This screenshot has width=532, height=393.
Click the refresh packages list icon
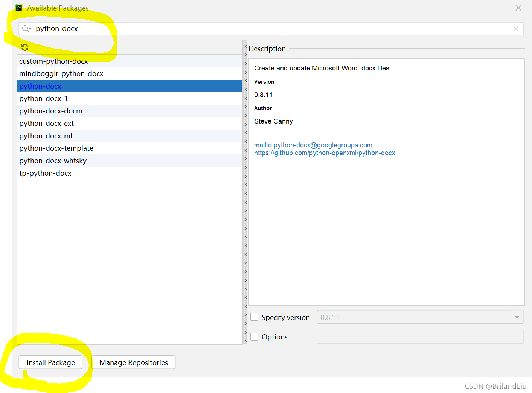tap(25, 47)
